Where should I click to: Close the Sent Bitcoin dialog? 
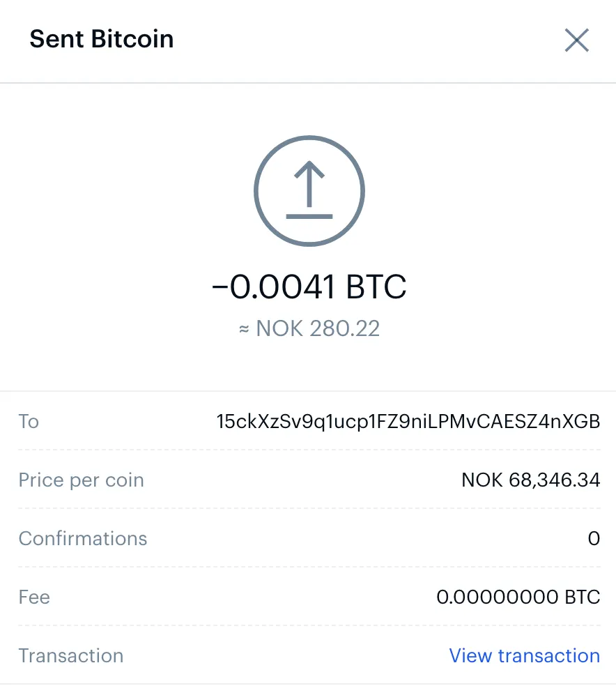[577, 40]
